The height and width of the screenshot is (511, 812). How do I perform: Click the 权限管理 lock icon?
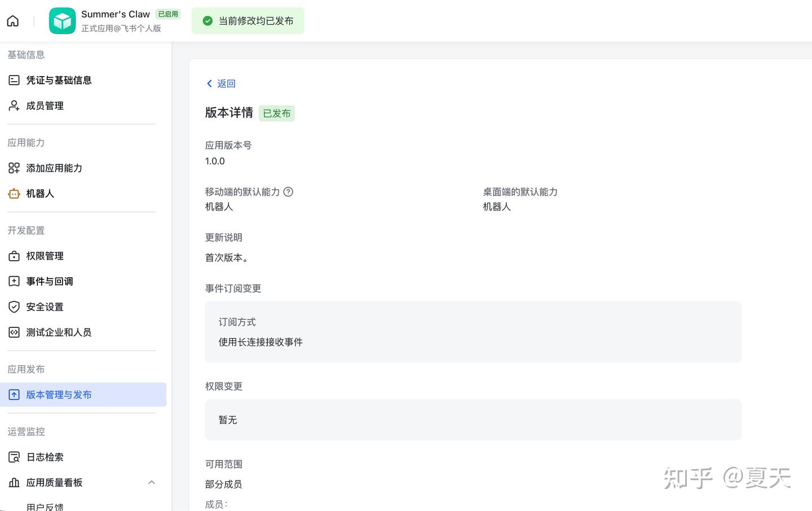[14, 256]
